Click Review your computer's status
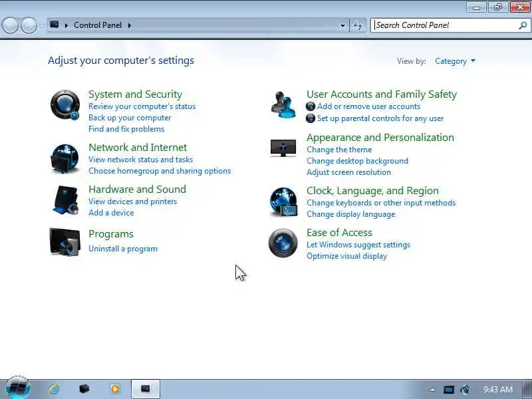The height and width of the screenshot is (399, 532). (x=142, y=106)
